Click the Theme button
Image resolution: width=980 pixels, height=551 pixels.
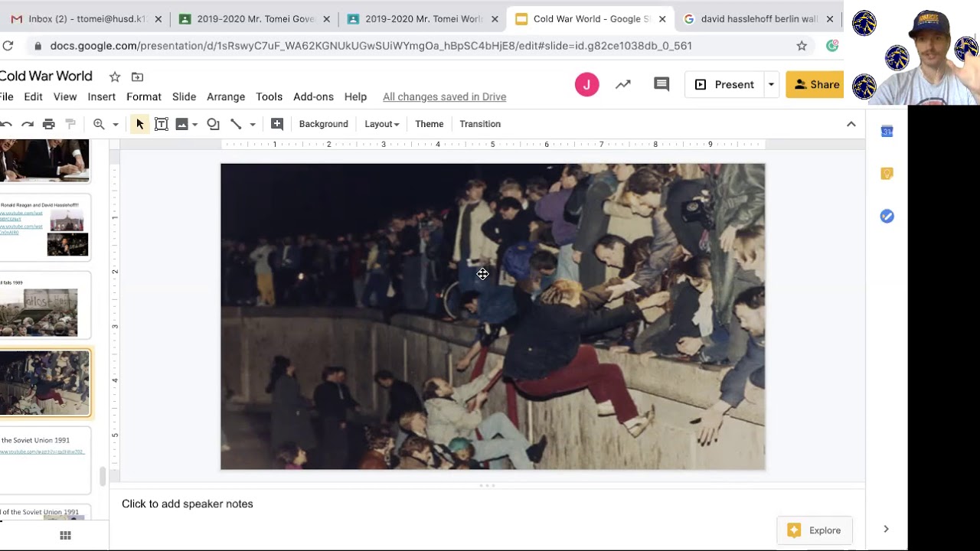[429, 124]
